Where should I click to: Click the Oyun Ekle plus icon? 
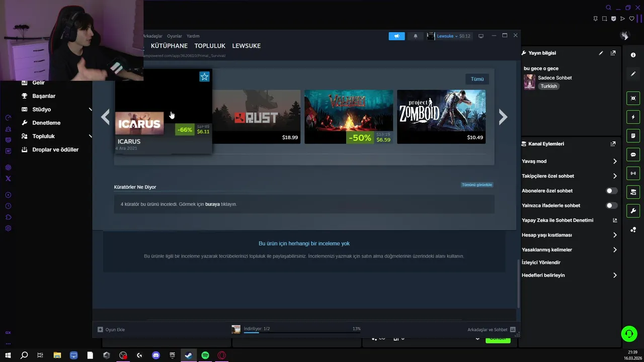click(x=100, y=329)
